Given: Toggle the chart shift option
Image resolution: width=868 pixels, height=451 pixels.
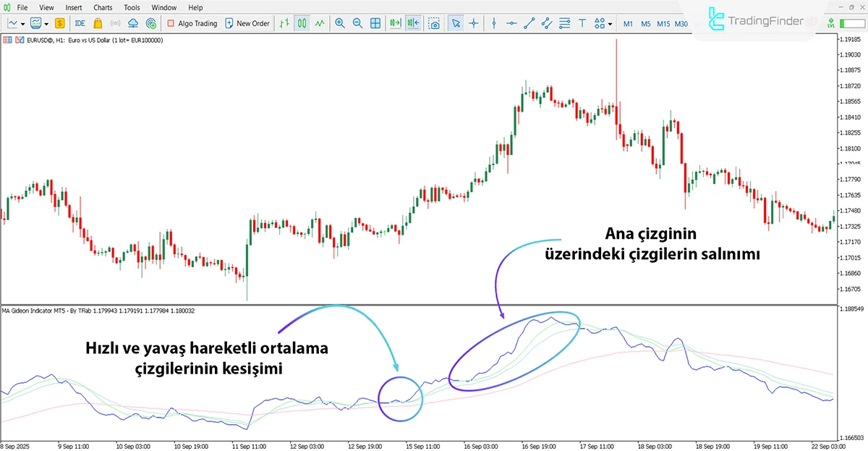Looking at the screenshot, I should [412, 23].
